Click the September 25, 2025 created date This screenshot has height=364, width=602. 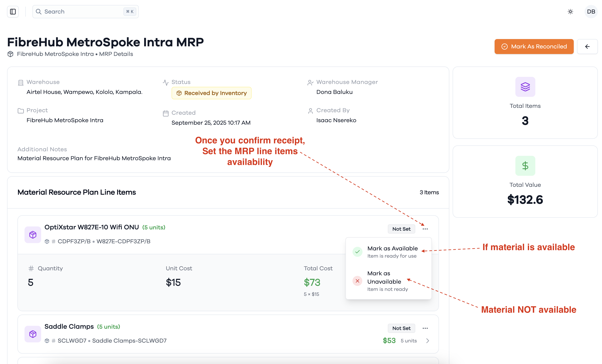211,123
